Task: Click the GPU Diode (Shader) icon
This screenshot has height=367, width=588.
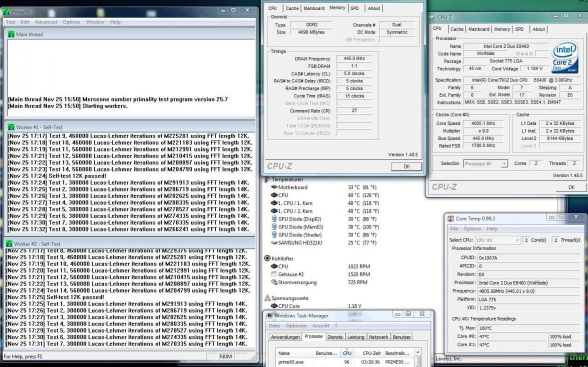Action: click(x=274, y=234)
